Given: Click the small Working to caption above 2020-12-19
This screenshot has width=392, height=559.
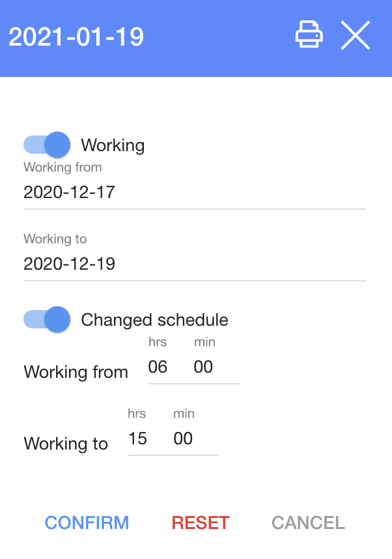Looking at the screenshot, I should tap(55, 239).
